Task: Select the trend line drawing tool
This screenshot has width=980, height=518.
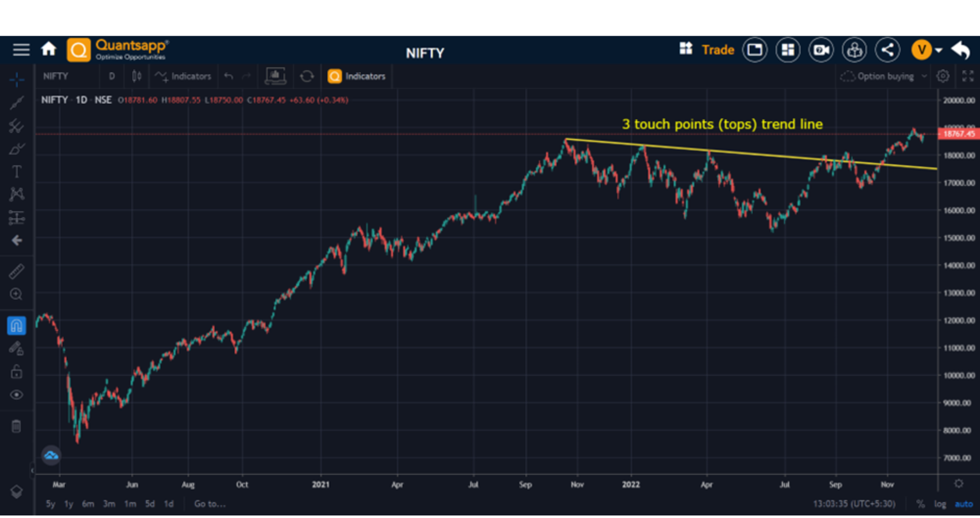Action: (x=16, y=102)
